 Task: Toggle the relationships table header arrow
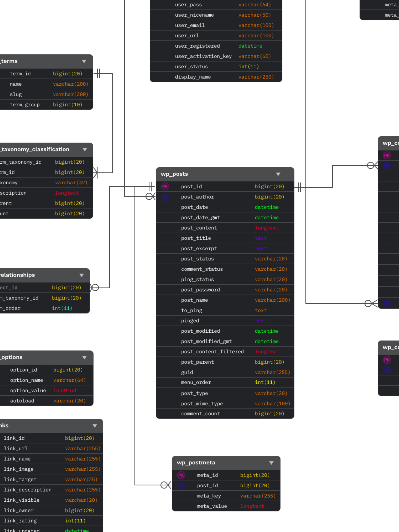tap(82, 275)
